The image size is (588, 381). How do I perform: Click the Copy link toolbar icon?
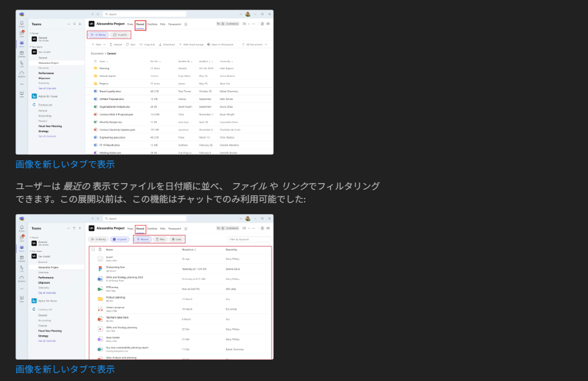[x=142, y=44]
